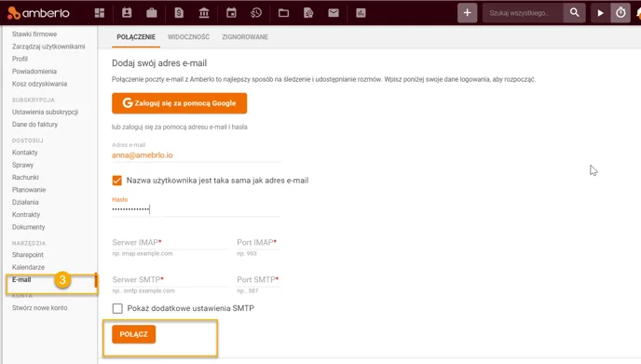
Task: Open the documents folder icon
Action: (283, 13)
